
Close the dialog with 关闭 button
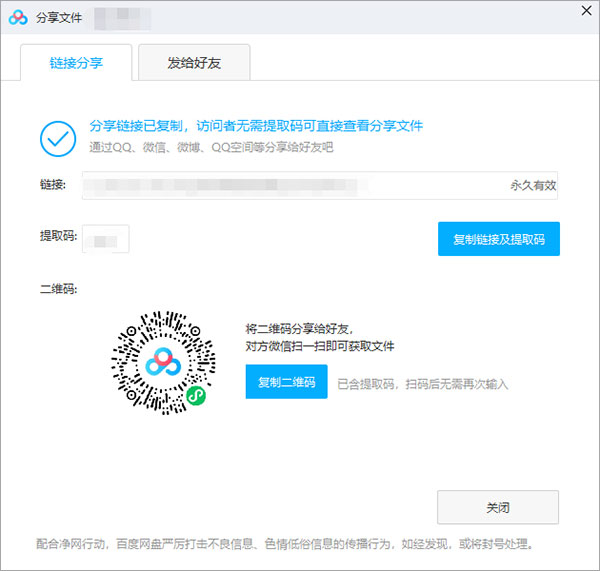[x=498, y=507]
